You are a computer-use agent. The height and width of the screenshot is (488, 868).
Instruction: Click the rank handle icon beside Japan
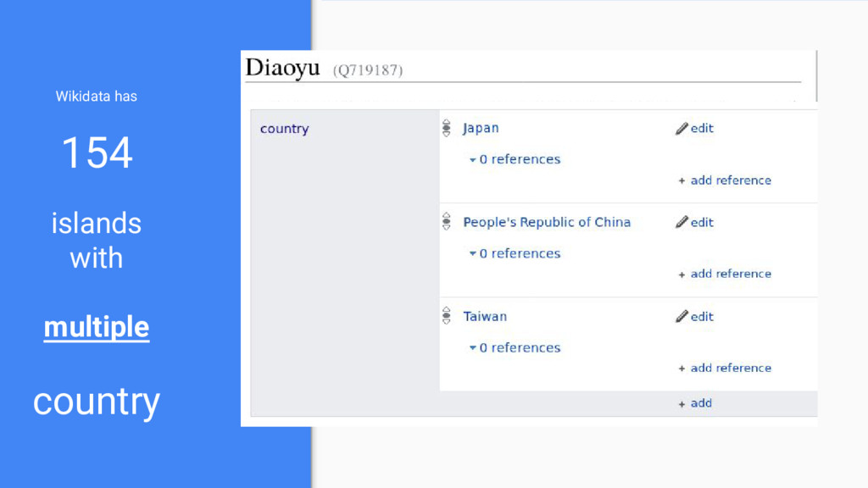(446, 128)
